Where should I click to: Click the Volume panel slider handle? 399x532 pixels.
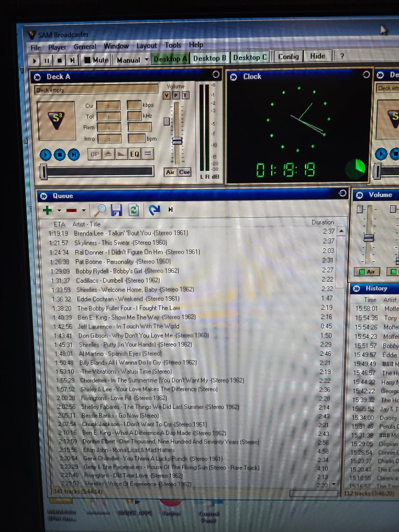pos(369,238)
